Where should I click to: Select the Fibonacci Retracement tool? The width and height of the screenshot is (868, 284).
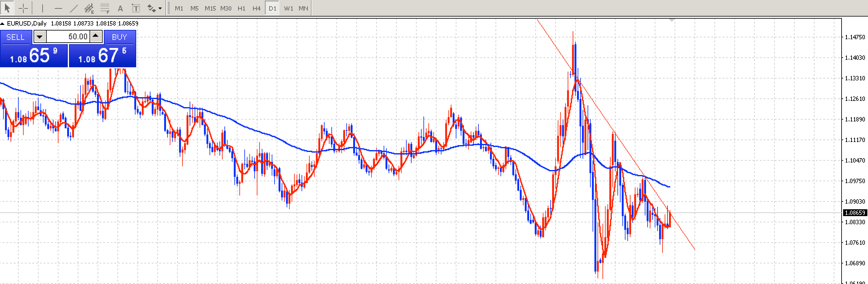pos(105,8)
